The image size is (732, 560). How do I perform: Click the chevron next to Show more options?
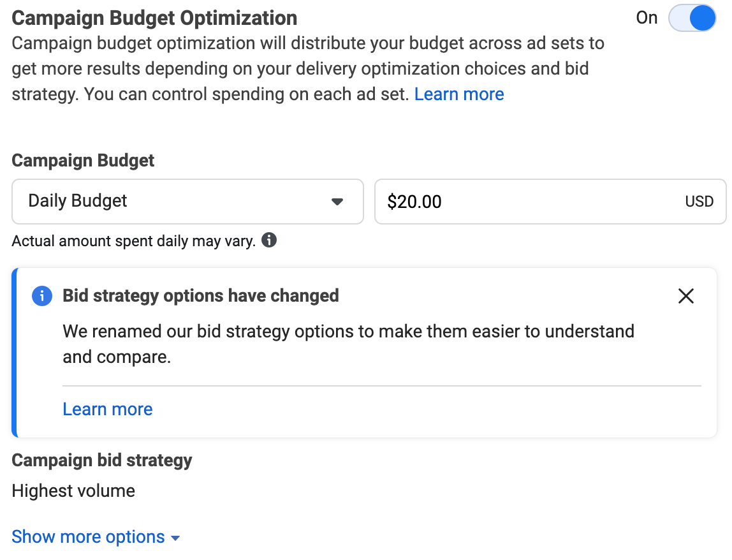point(175,538)
